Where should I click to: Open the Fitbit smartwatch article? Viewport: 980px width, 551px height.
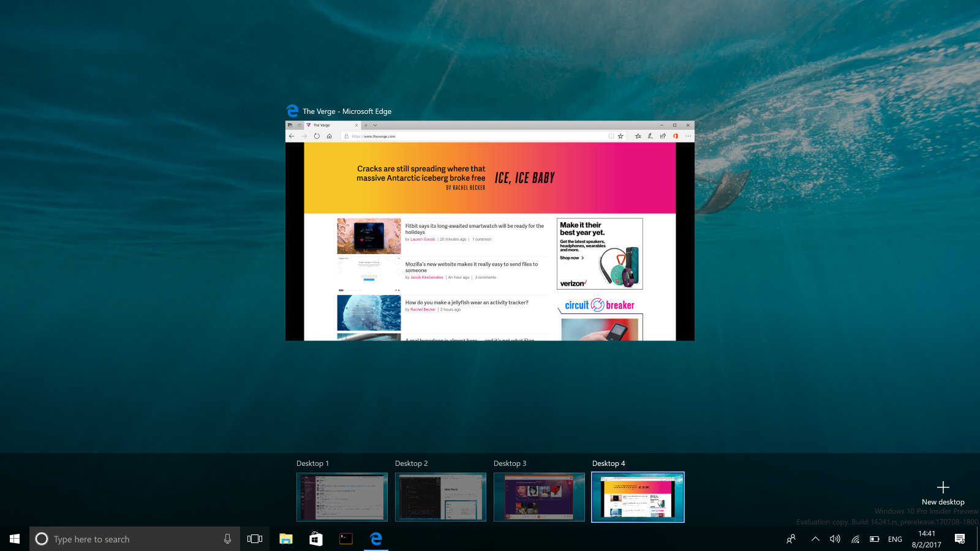tap(474, 229)
